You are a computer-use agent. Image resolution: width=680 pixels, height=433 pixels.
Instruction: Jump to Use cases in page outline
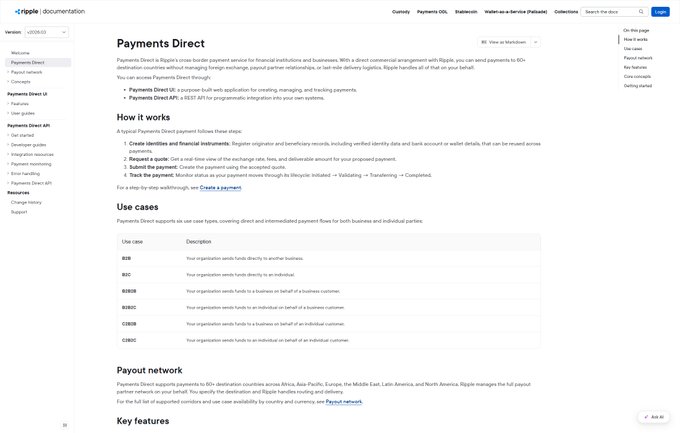tap(633, 49)
